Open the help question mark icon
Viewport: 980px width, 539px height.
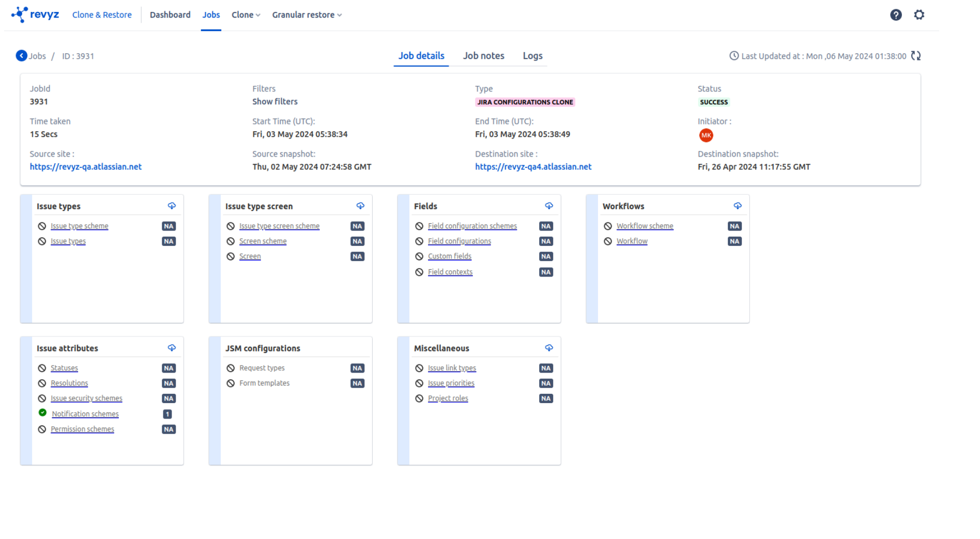pos(895,15)
